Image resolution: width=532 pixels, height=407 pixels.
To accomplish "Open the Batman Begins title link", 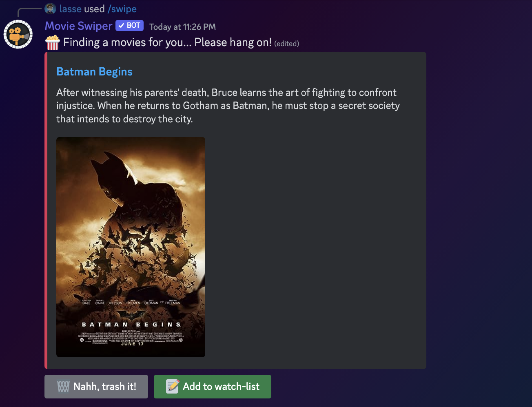I will click(x=94, y=72).
